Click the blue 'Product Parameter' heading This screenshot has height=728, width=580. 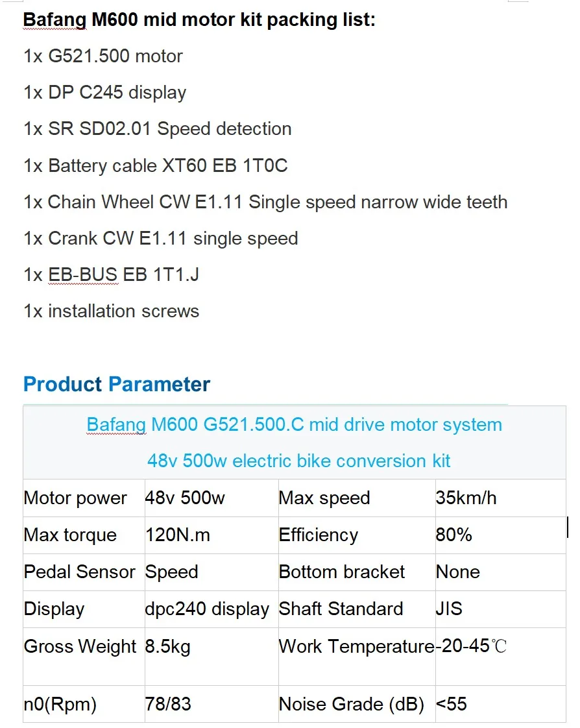(117, 384)
